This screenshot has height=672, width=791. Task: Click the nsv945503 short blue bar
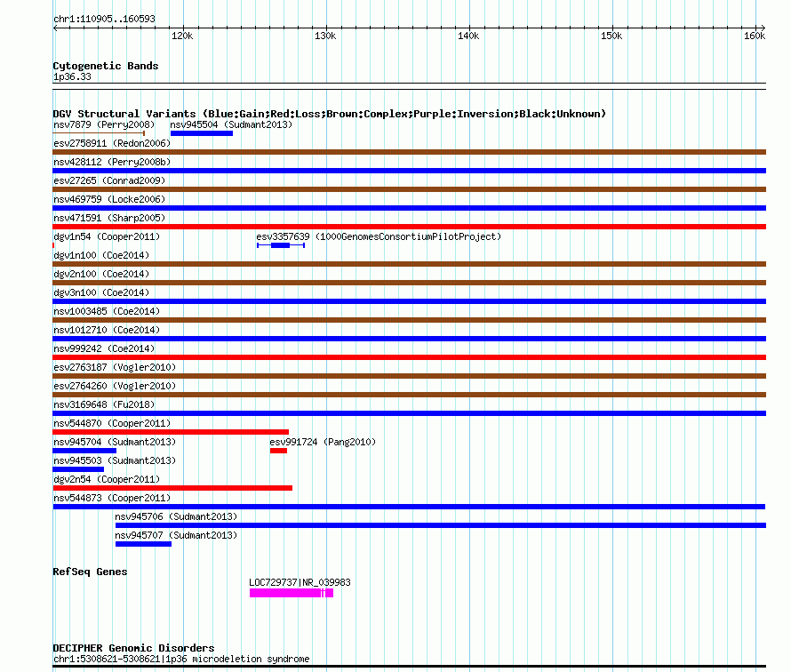point(78,469)
